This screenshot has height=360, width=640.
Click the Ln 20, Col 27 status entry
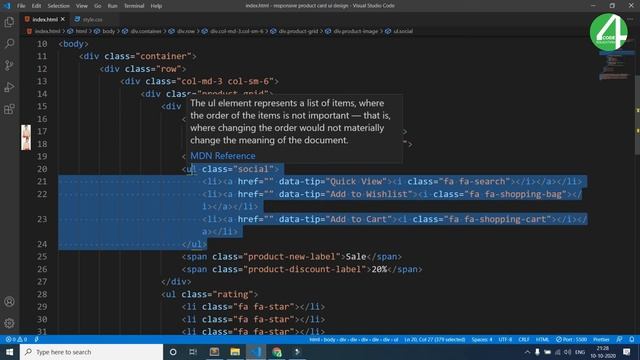[435, 339]
